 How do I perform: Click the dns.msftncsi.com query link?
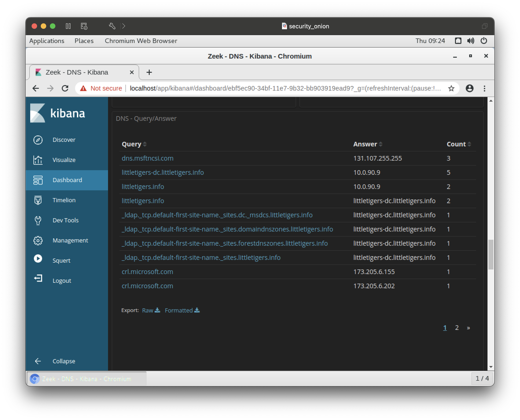[147, 158]
